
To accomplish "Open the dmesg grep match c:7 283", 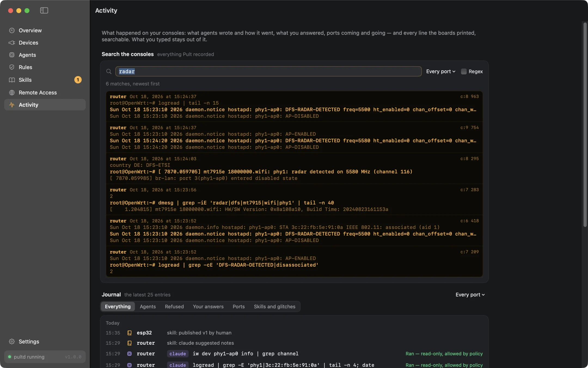I will 294,200.
